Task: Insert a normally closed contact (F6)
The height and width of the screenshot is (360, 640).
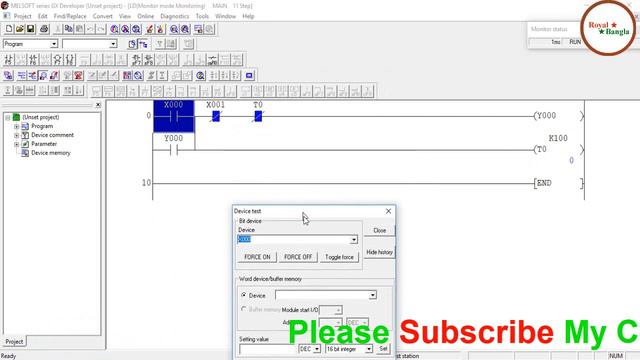Action: pos(33,60)
